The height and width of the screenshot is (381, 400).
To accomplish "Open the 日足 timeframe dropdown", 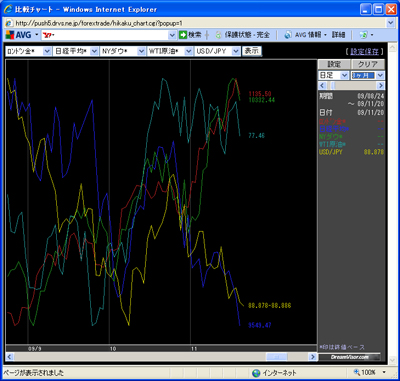I will click(x=345, y=75).
